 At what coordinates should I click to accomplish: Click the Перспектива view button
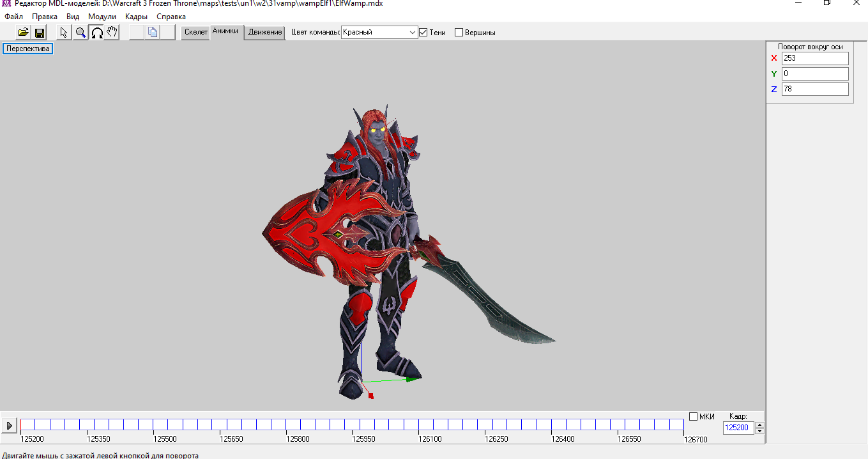pos(28,49)
